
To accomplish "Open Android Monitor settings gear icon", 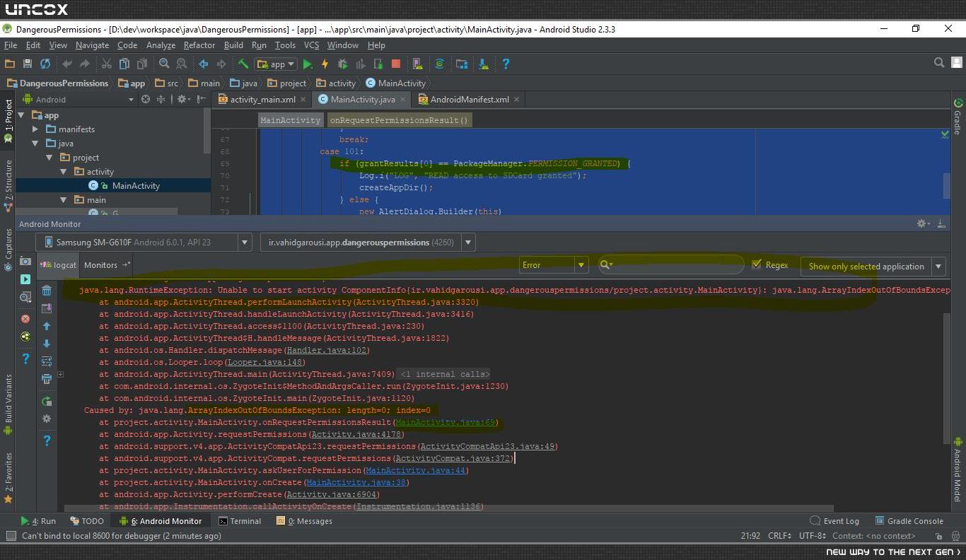I will pos(923,223).
